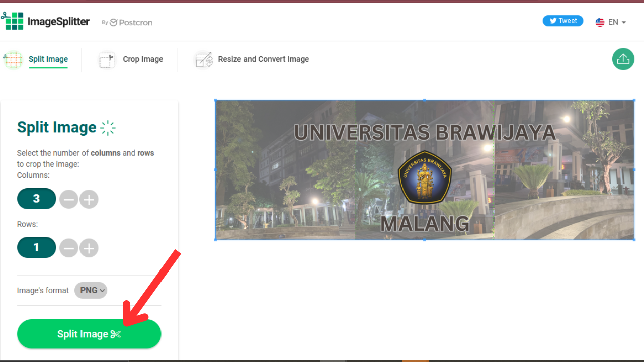644x362 pixels.
Task: Click the rows value 1
Action: click(36, 247)
